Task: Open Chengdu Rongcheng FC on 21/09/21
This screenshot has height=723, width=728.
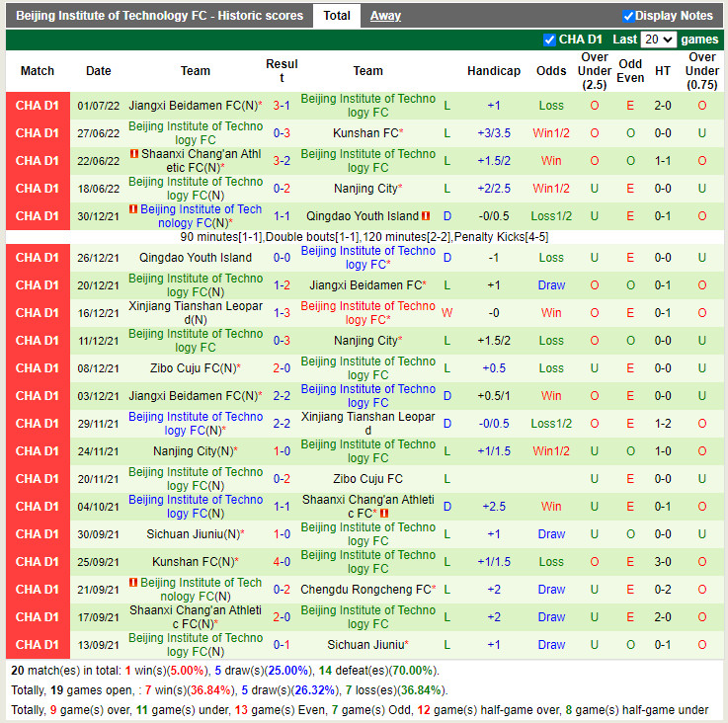Action: [365, 590]
